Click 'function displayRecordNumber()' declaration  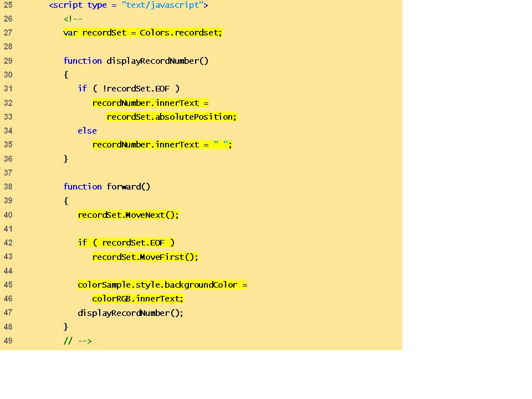[136, 61]
